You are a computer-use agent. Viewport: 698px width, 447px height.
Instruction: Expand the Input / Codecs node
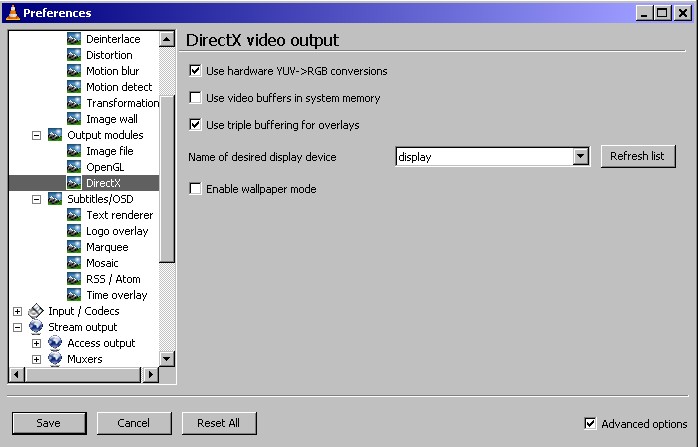coord(17,311)
